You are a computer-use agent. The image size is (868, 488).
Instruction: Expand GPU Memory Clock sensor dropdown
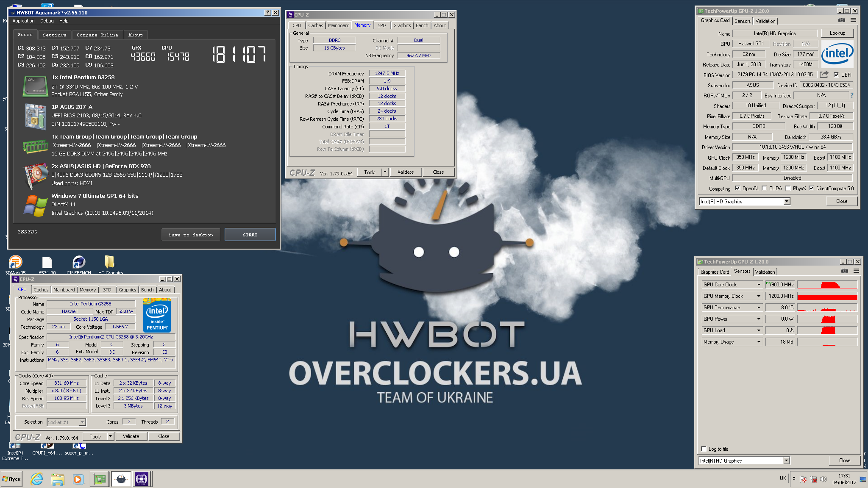(759, 296)
